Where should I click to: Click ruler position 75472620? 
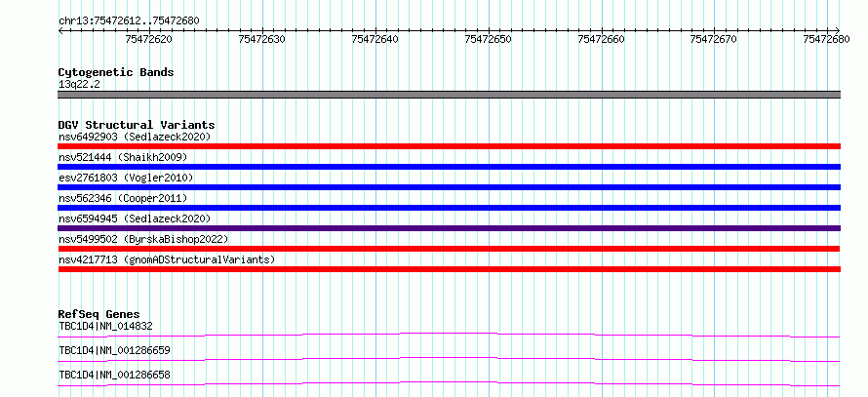pyautogui.click(x=149, y=39)
